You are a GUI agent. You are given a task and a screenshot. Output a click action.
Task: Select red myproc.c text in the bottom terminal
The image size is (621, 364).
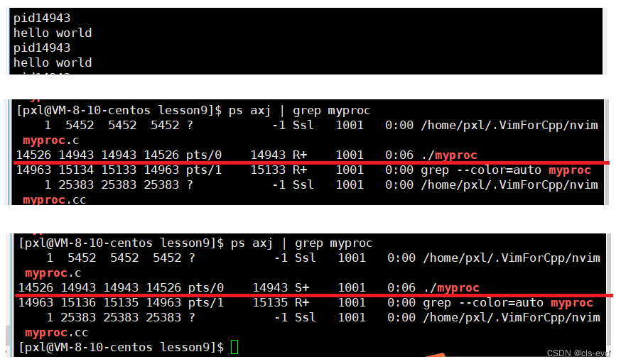point(55,273)
